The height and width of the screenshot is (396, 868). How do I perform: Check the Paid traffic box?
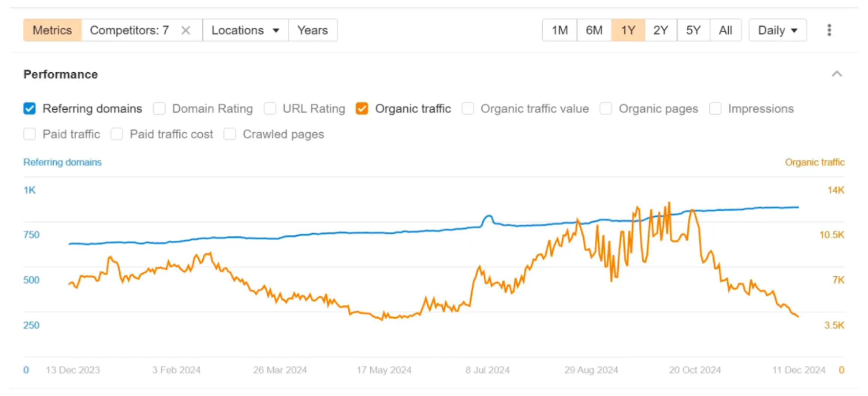pos(30,134)
